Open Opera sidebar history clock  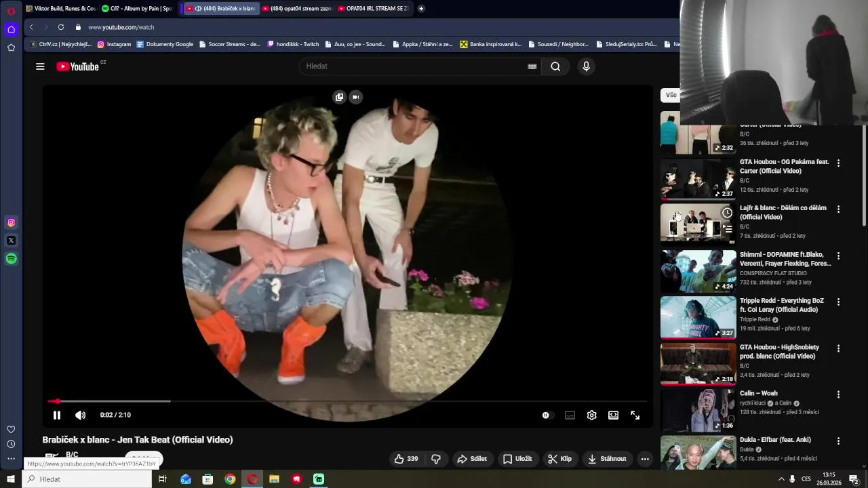click(11, 444)
